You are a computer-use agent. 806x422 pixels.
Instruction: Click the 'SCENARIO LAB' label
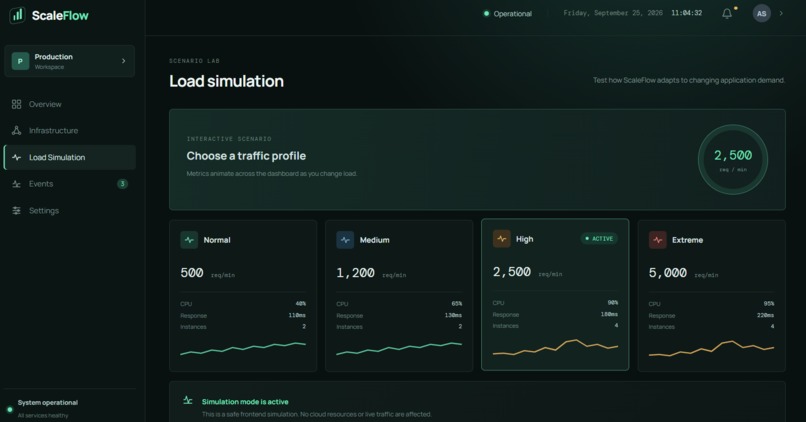(194, 61)
